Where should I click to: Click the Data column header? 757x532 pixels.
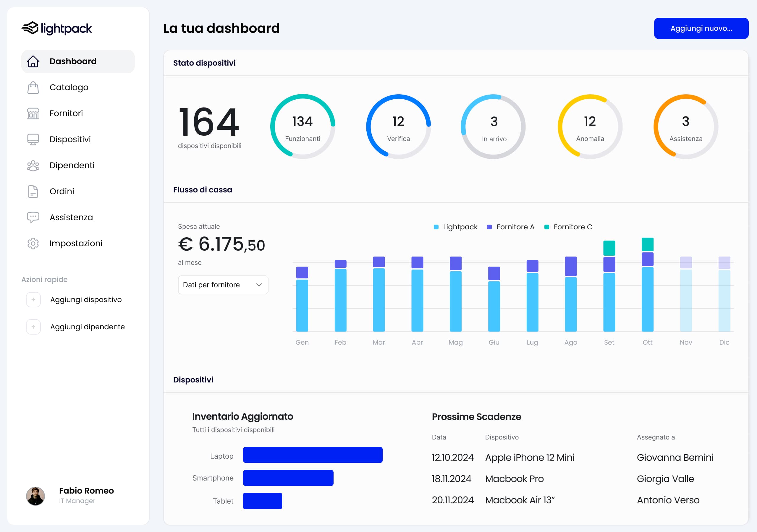439,437
